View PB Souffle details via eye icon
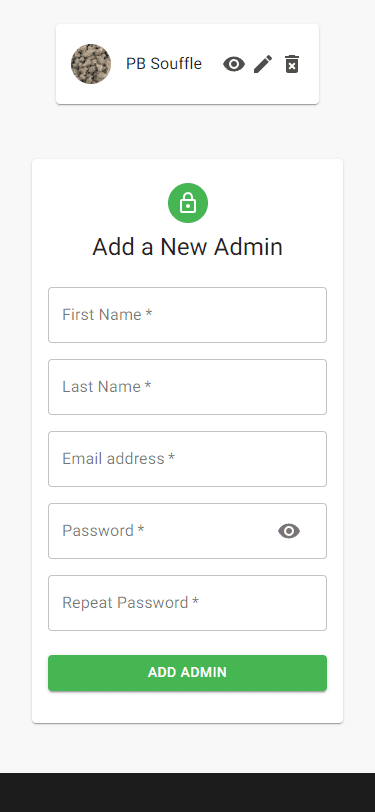375x812 pixels. [x=234, y=64]
